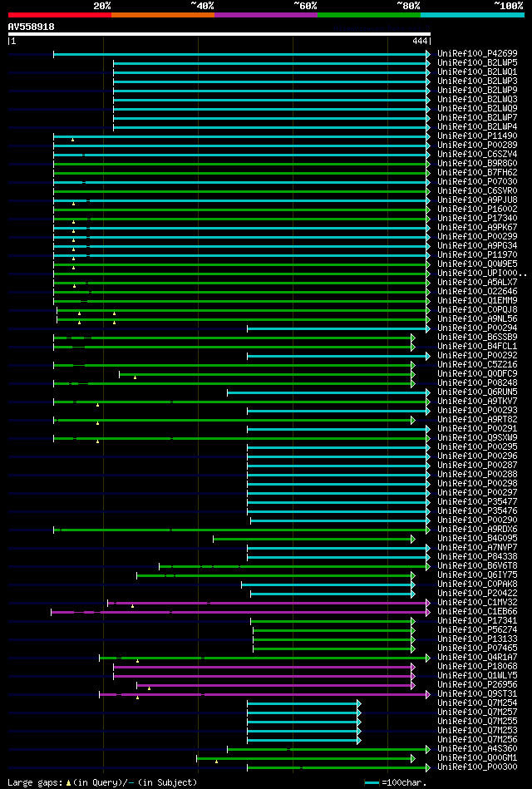
Task: Select the UniRef100_Q9SXW9 label
Action: (x=478, y=438)
